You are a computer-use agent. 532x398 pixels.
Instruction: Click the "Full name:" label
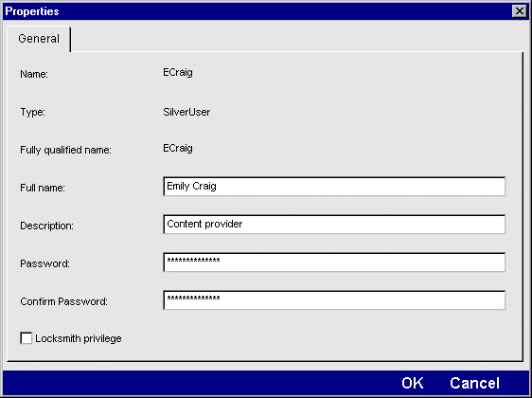click(43, 188)
